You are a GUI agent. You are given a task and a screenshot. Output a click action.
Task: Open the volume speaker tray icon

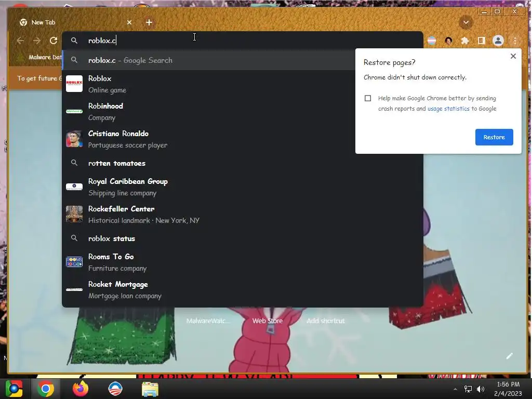[481, 389]
